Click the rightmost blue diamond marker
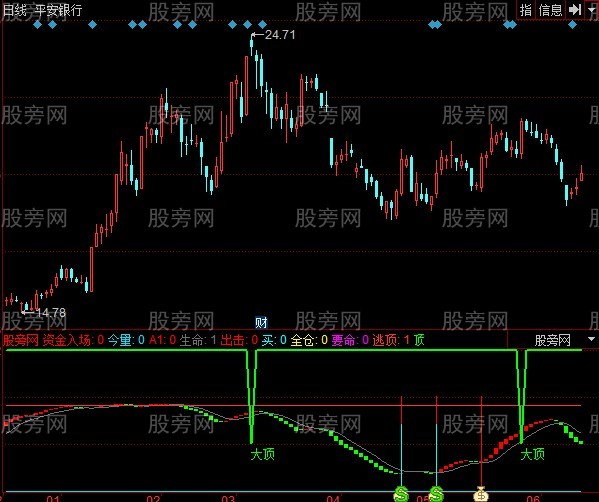 click(572, 25)
